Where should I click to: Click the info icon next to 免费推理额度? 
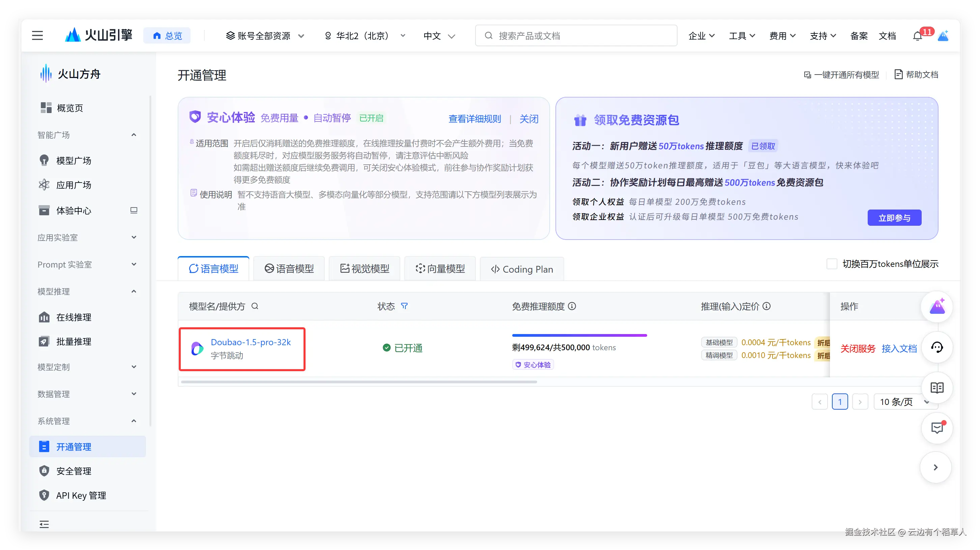pyautogui.click(x=572, y=306)
